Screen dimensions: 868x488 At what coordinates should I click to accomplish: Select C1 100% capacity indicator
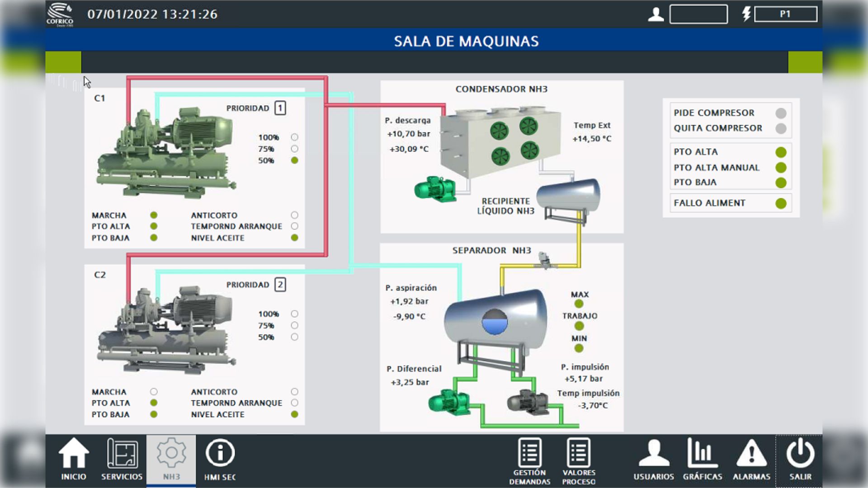point(295,137)
